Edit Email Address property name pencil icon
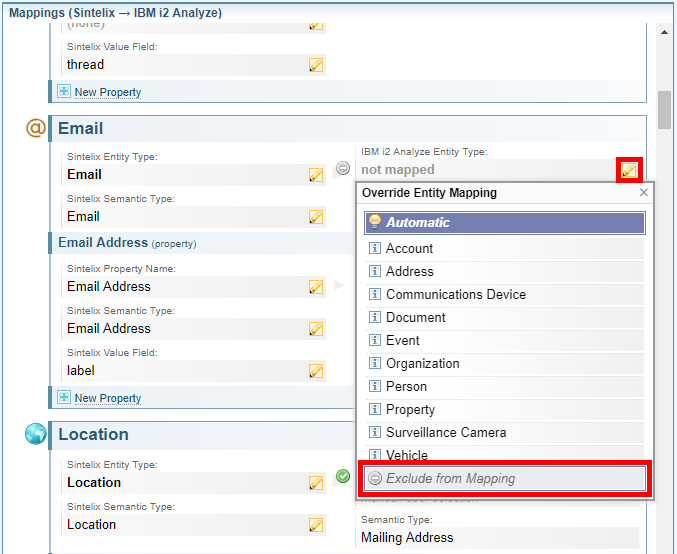The height and width of the screenshot is (554, 677). [316, 287]
